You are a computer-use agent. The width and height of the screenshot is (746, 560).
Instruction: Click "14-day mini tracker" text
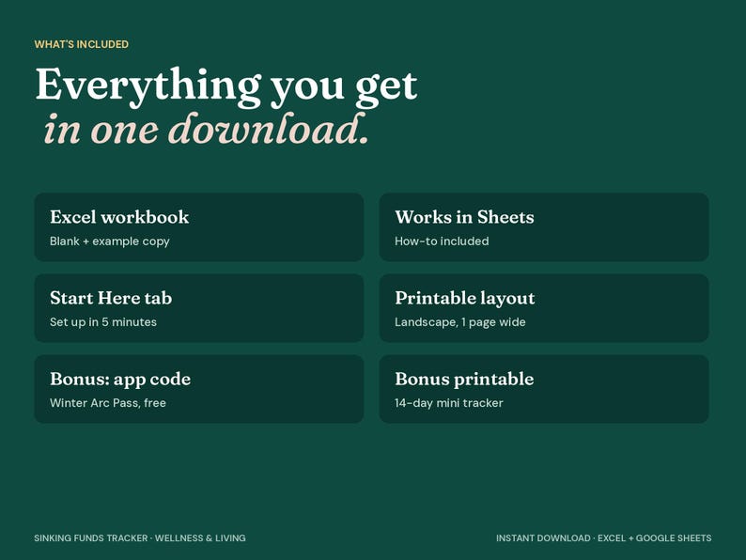coord(449,403)
